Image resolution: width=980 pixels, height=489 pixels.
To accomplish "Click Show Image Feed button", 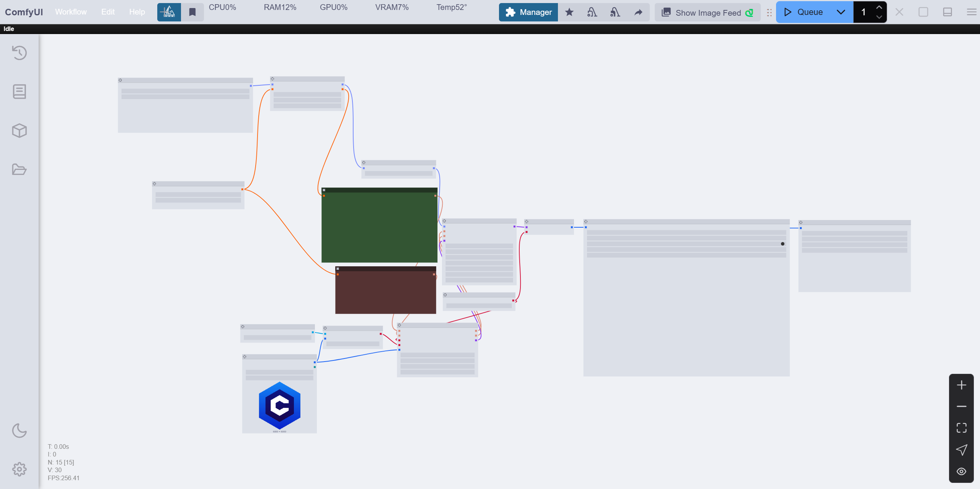I will pos(708,13).
